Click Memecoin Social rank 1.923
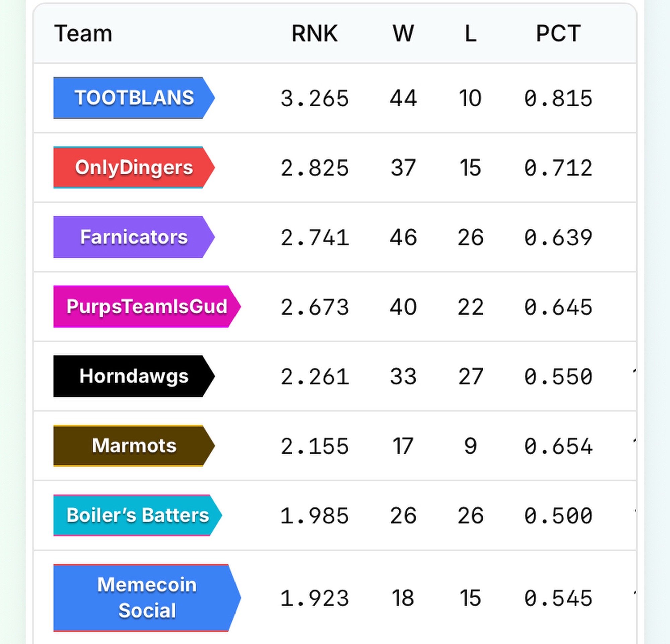The height and width of the screenshot is (644, 670). 314,598
